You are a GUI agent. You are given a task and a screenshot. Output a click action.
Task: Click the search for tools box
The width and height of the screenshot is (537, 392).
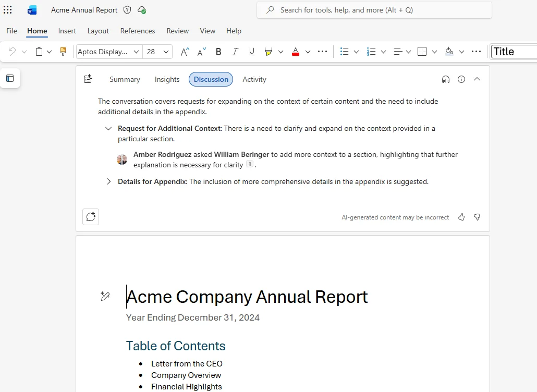coord(374,10)
